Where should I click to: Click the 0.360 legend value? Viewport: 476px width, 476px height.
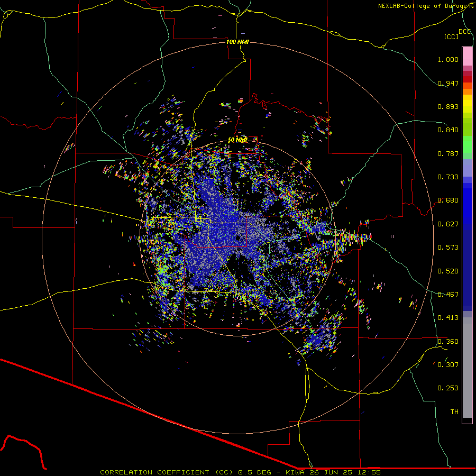coord(448,342)
